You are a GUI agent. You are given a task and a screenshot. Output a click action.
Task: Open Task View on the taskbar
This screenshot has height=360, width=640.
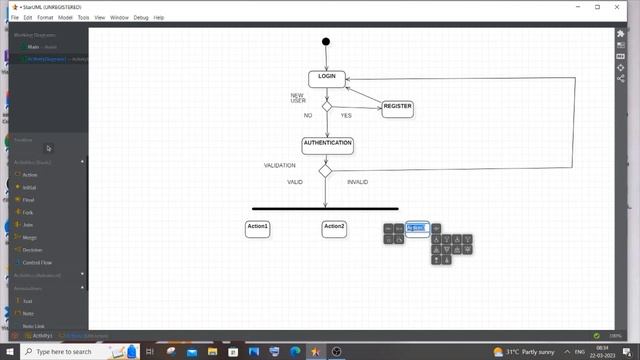tap(150, 351)
